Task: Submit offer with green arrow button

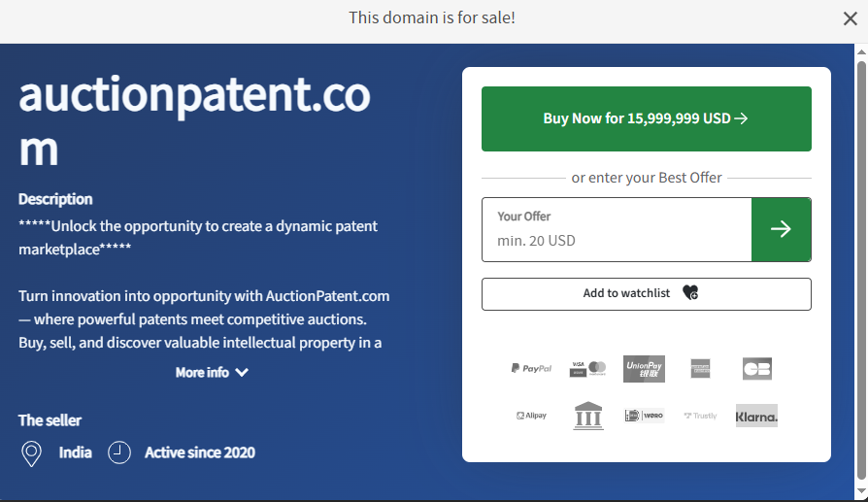Action: 781,229
